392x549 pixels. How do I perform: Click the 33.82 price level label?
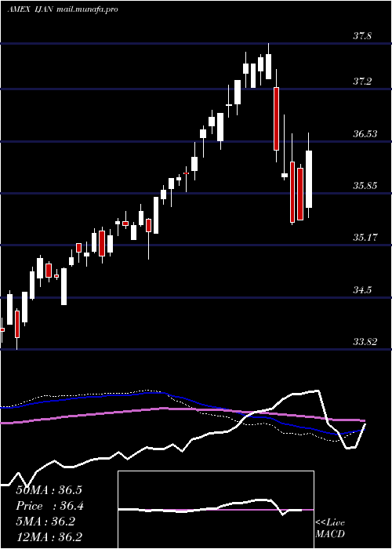point(365,342)
